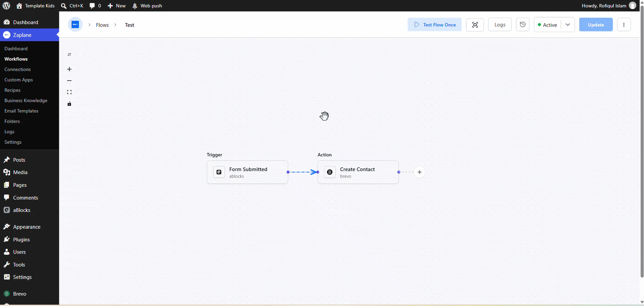Open Connections submenu item

coord(18,69)
